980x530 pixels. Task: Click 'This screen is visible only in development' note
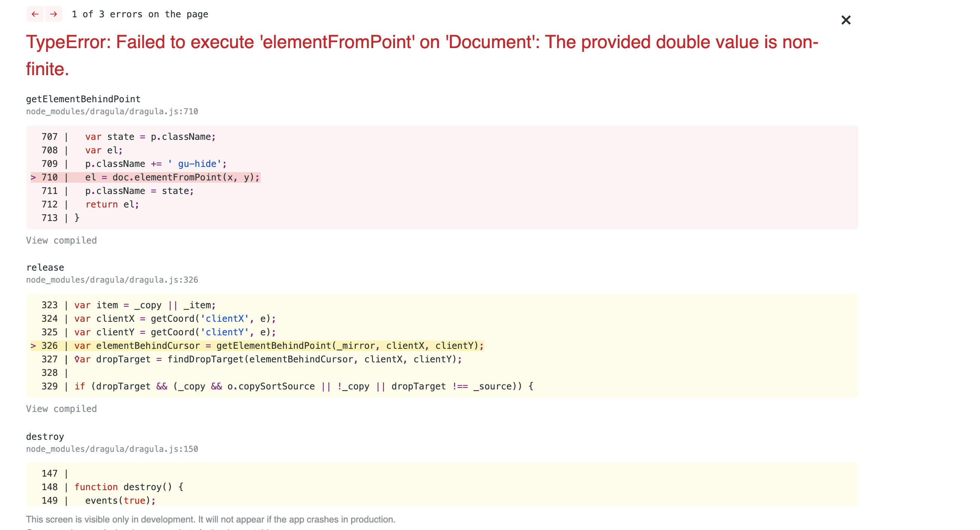210,519
